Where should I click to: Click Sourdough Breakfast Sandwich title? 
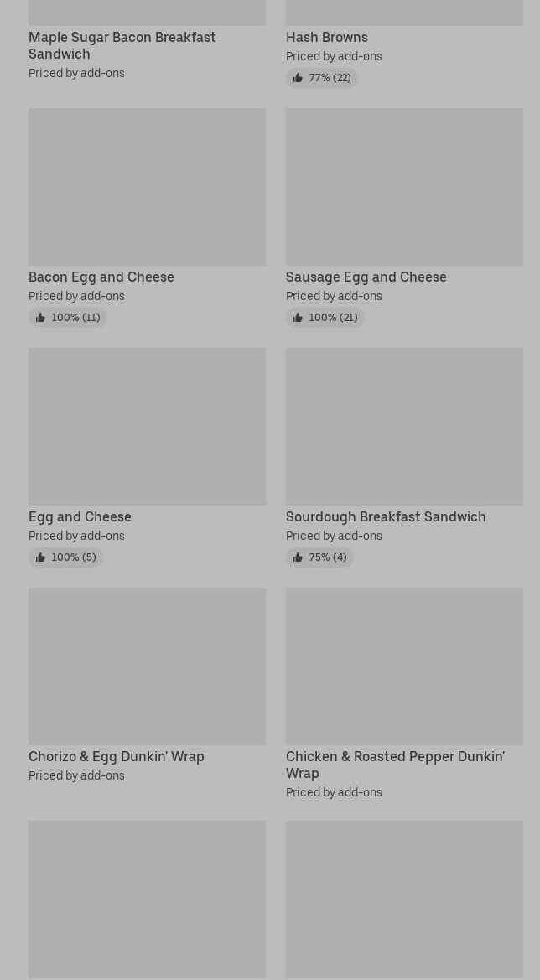click(385, 516)
